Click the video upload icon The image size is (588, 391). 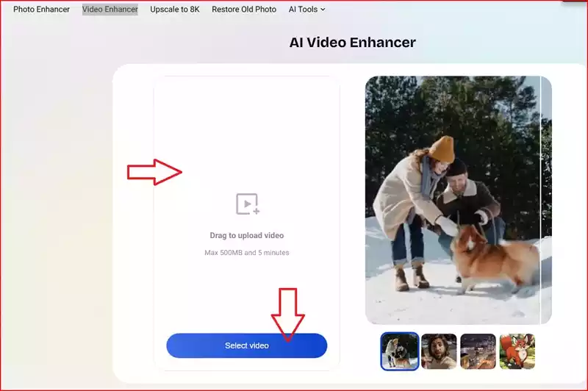[248, 204]
